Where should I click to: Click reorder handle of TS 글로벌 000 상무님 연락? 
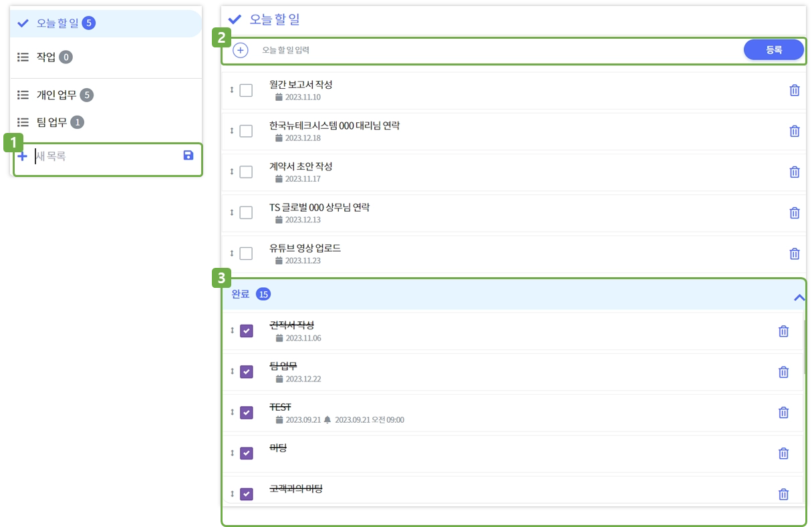point(232,212)
